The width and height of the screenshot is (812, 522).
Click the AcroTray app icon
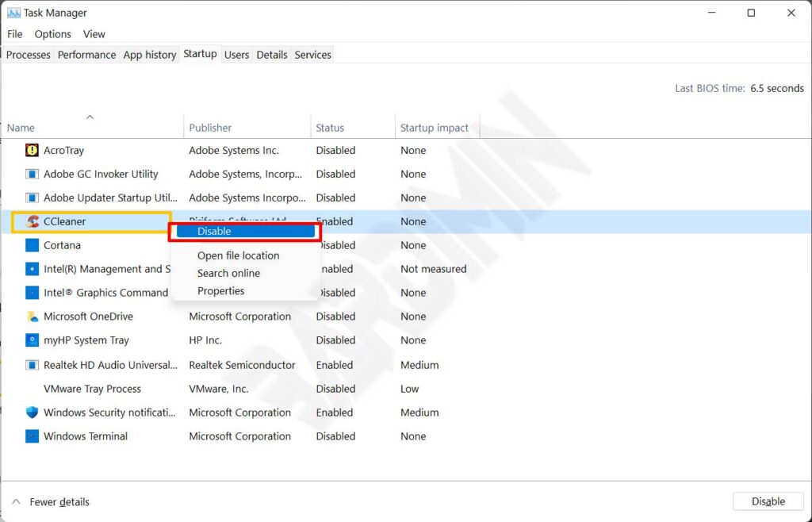pyautogui.click(x=32, y=150)
